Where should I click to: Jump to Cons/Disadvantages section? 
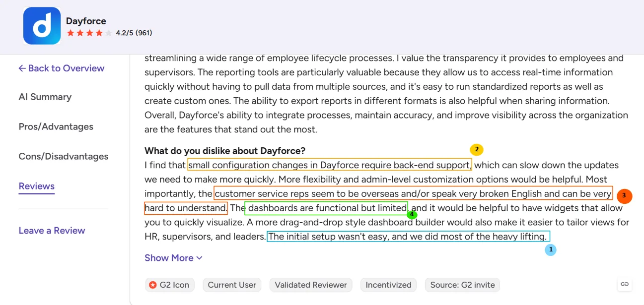64,157
